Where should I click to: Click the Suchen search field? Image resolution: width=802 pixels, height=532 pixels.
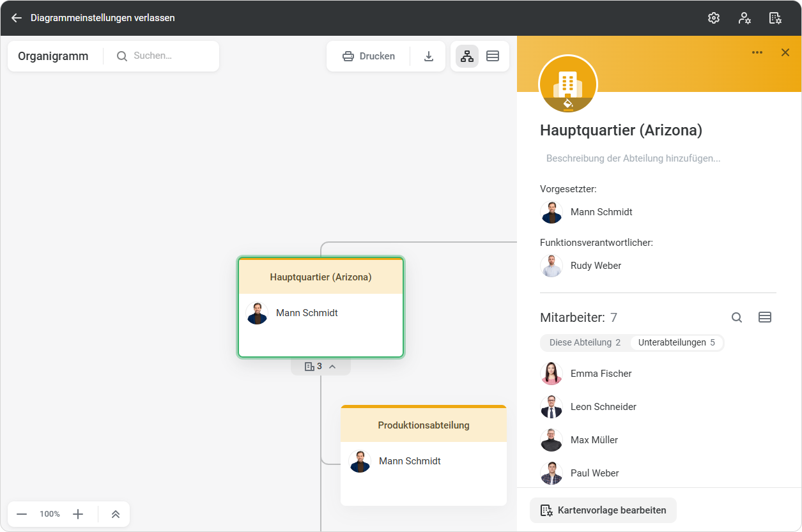click(169, 56)
